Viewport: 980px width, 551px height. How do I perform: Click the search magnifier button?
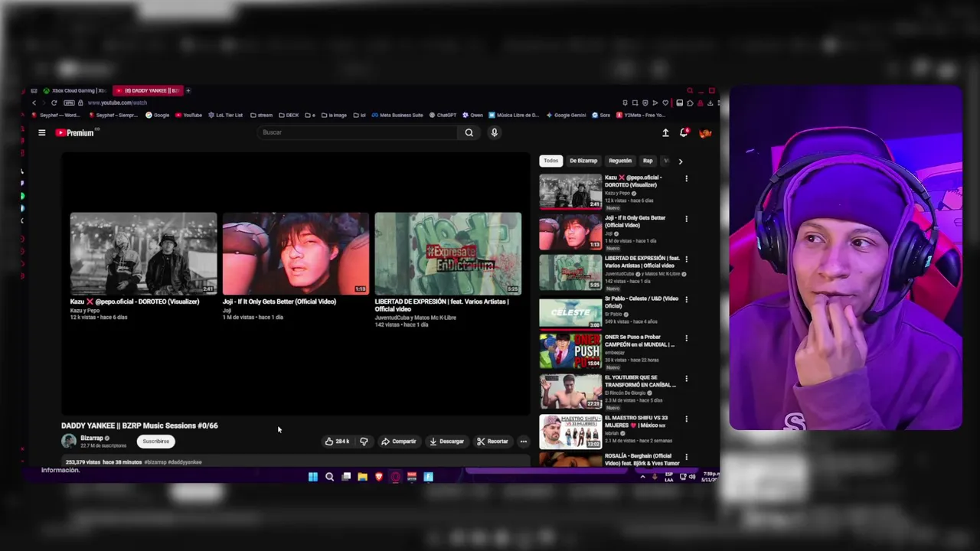point(469,132)
